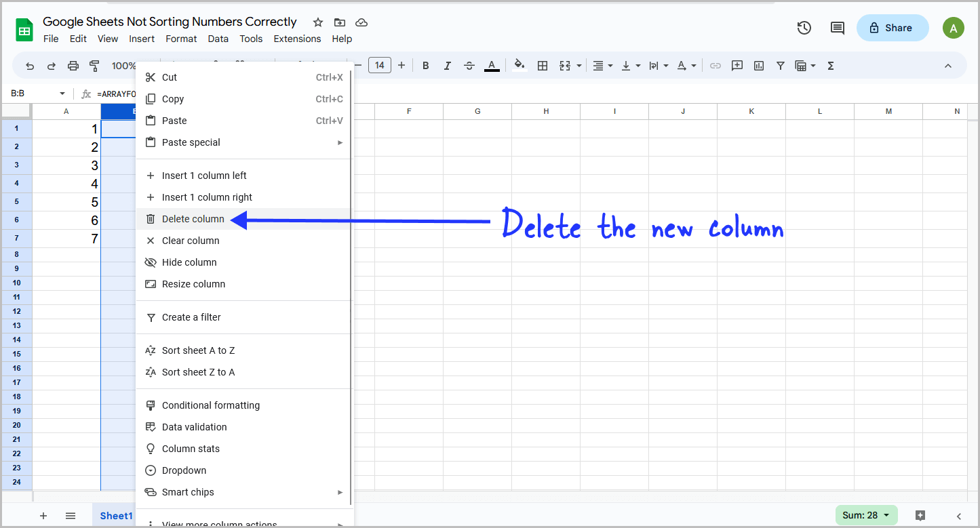This screenshot has width=980, height=528.
Task: Open version history clock icon
Action: (x=804, y=28)
